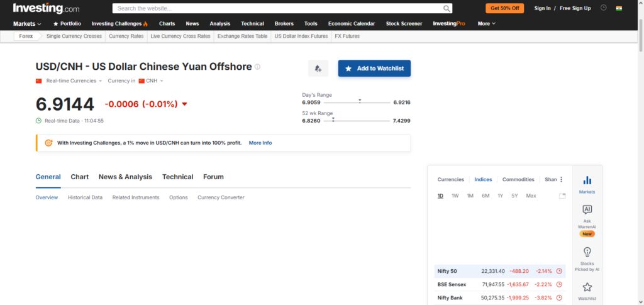This screenshot has height=305, width=644.
Task: Click info icon next to USD/CNH title
Action: coord(257,67)
